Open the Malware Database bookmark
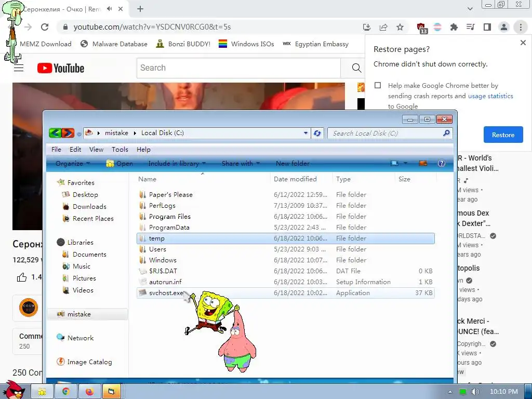The image size is (532, 399). 114,44
